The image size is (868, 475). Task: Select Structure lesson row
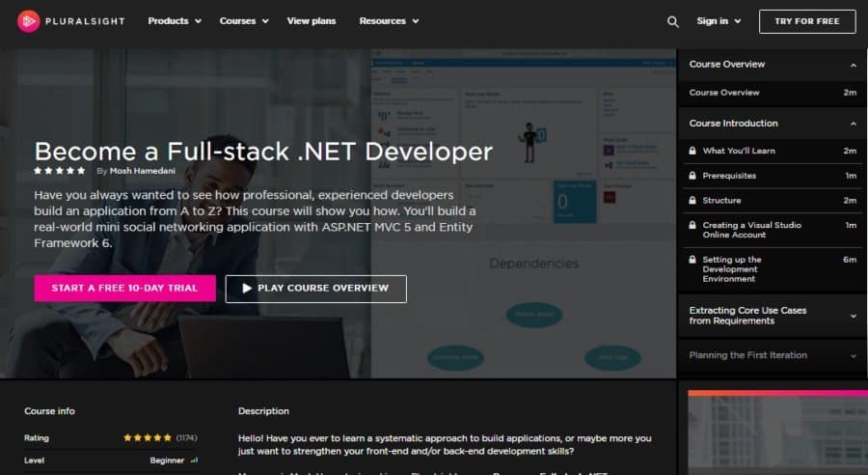(773, 201)
